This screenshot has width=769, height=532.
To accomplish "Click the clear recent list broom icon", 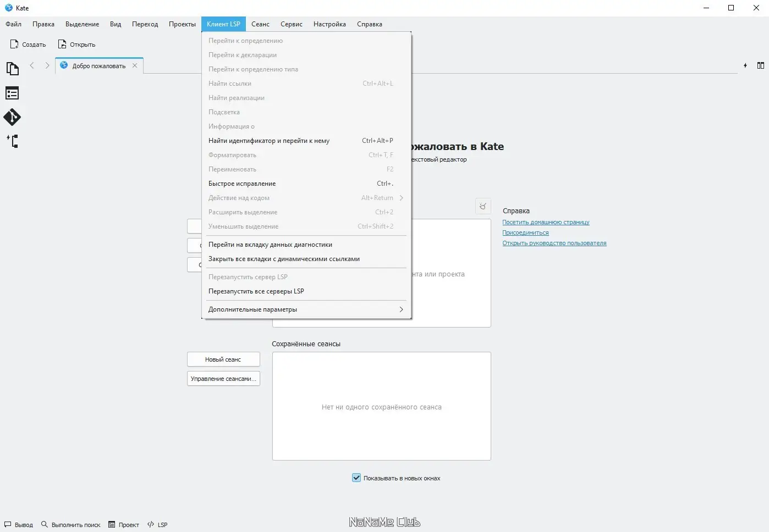I will tap(483, 206).
